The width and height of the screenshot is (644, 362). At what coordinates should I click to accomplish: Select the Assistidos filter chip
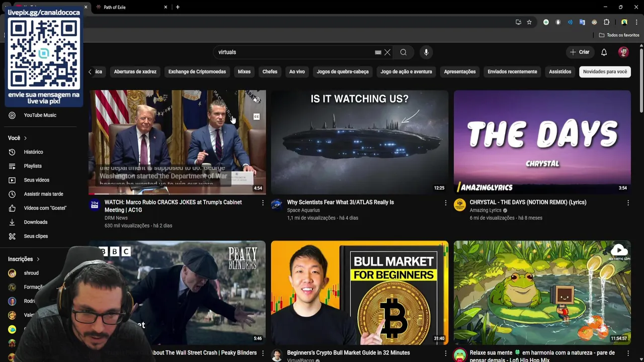coord(560,71)
